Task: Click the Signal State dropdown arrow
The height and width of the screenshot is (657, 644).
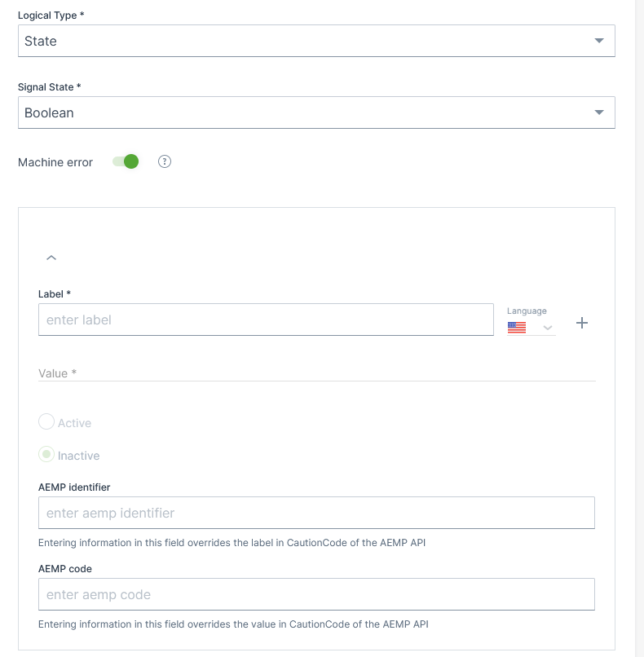Action: click(x=599, y=112)
